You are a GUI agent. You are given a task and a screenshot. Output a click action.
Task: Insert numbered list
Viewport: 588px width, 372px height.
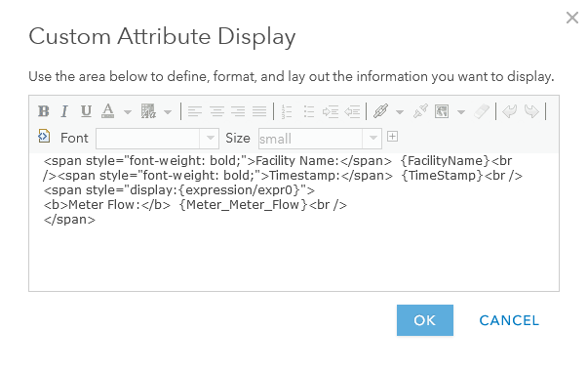(x=287, y=111)
